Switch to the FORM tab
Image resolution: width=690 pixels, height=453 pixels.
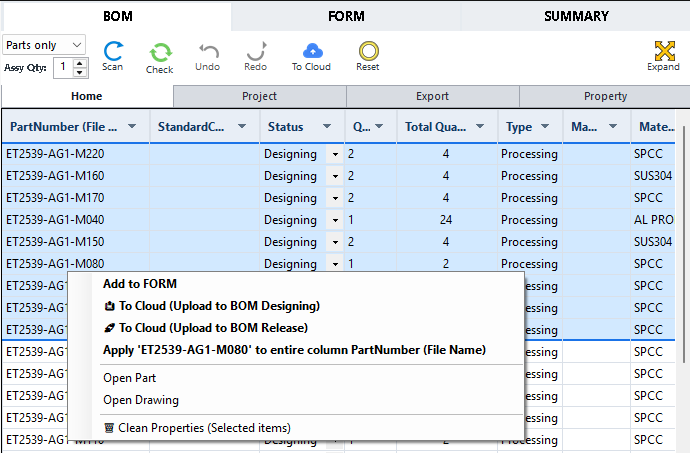(x=346, y=16)
